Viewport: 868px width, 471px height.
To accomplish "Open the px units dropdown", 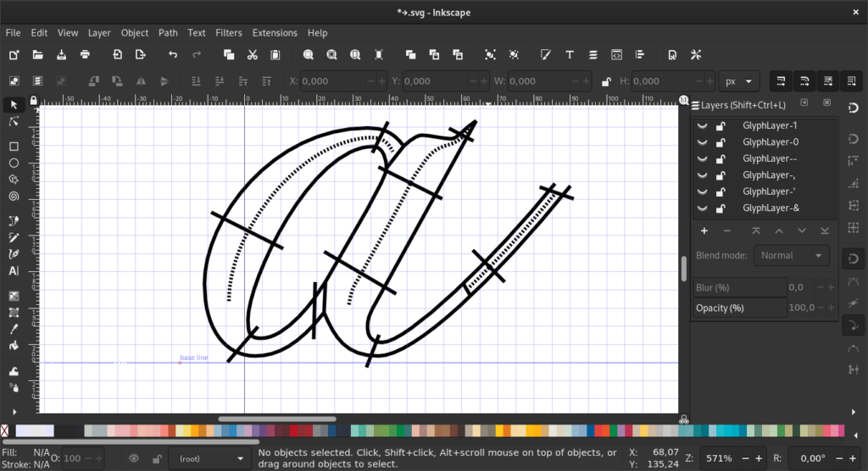I will point(739,81).
